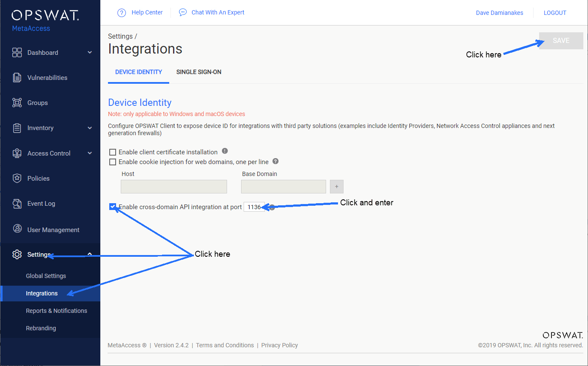Screen dimensions: 588x366
Task: Click the User Management person icon
Action: click(17, 229)
